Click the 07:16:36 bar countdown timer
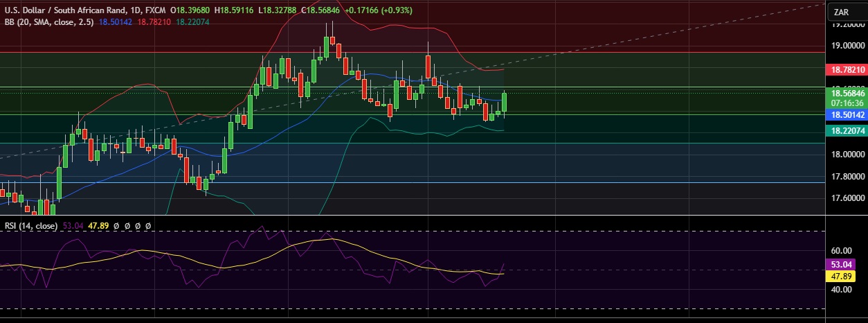 tap(847, 103)
